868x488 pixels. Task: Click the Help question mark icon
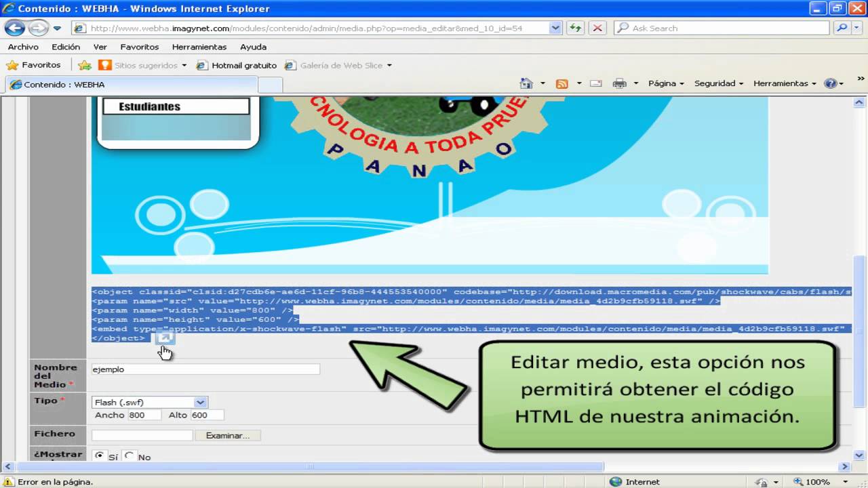pos(830,83)
